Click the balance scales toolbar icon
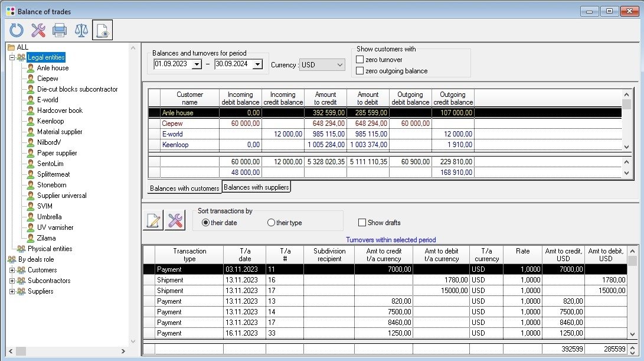Screen dimensions: 644x361 point(81,30)
